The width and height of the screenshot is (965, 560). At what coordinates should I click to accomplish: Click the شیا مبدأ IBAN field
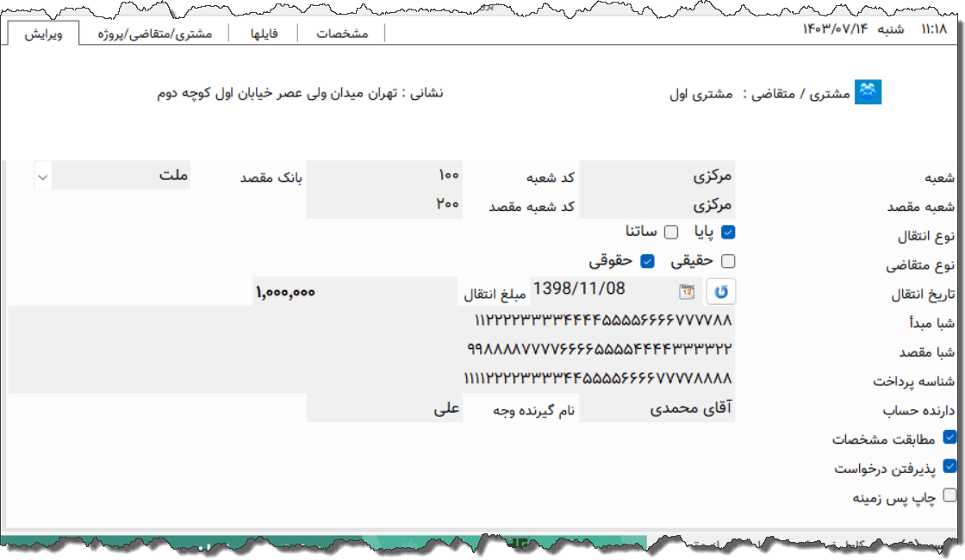click(x=603, y=321)
